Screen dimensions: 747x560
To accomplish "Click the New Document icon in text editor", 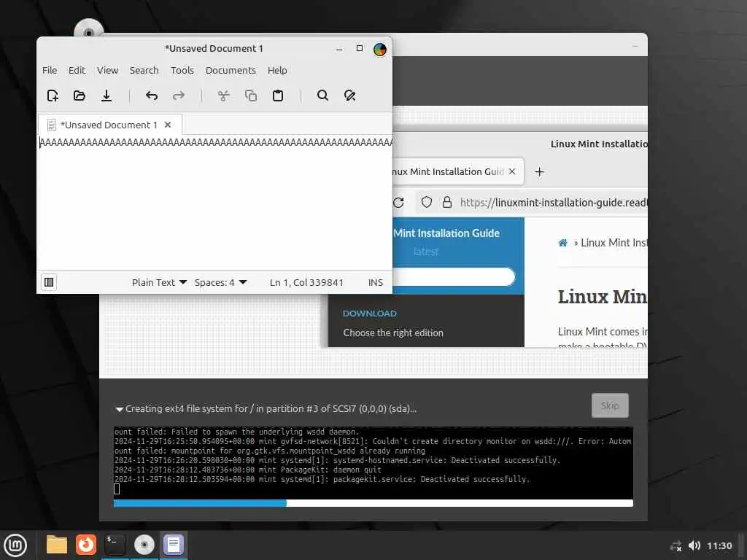I will (53, 96).
